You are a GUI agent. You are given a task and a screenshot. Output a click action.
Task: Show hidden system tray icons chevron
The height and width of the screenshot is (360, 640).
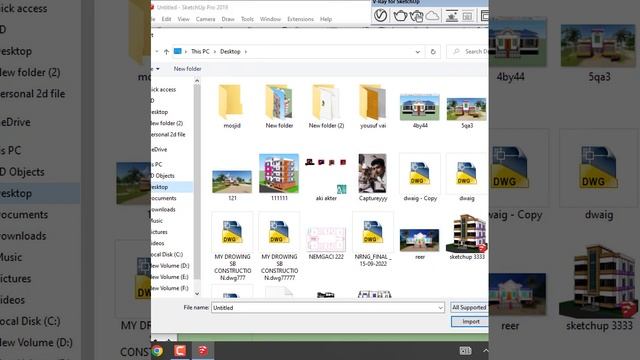coord(485,351)
